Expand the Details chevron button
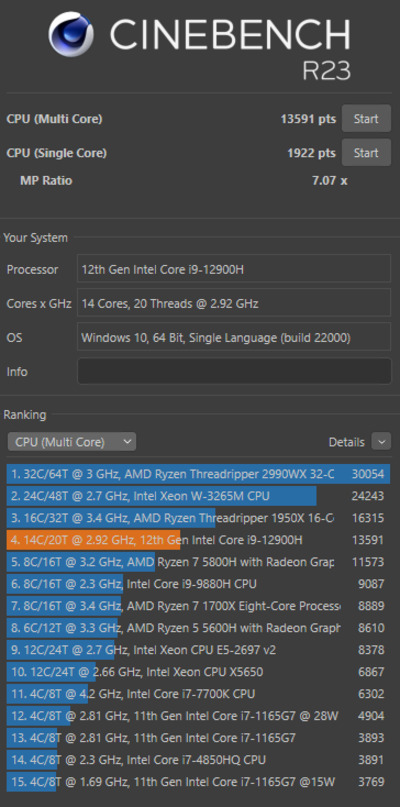 (x=381, y=442)
